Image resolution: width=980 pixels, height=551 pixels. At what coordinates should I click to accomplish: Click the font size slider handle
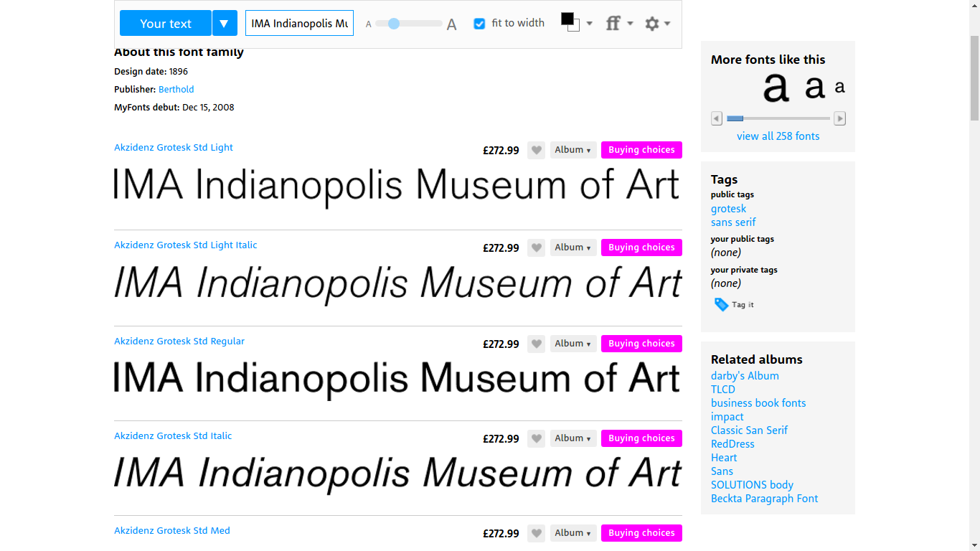393,24
